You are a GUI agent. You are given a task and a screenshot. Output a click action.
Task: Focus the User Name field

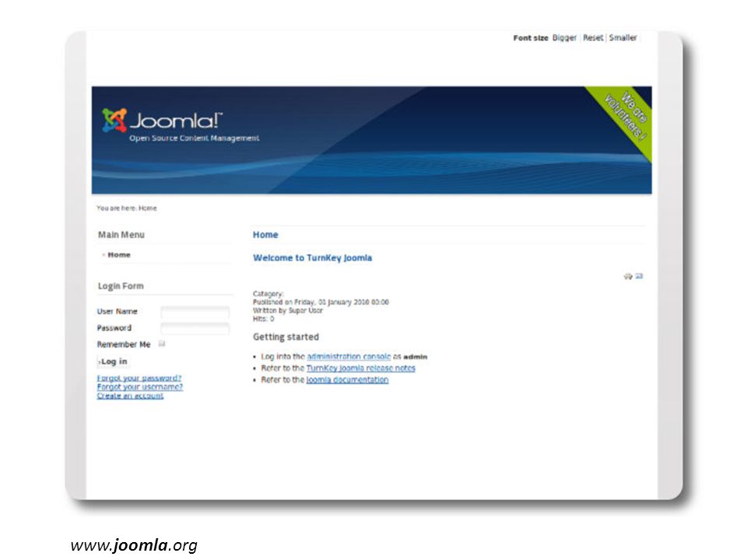point(195,312)
